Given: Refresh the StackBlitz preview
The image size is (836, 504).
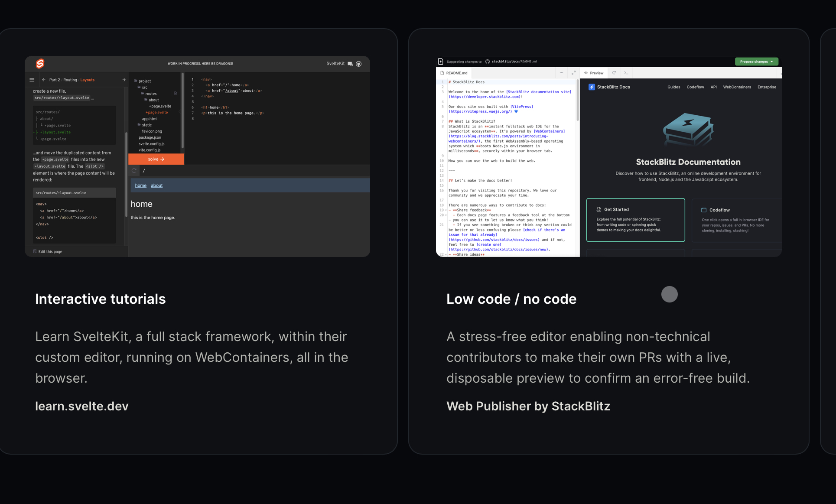Looking at the screenshot, I should 614,73.
